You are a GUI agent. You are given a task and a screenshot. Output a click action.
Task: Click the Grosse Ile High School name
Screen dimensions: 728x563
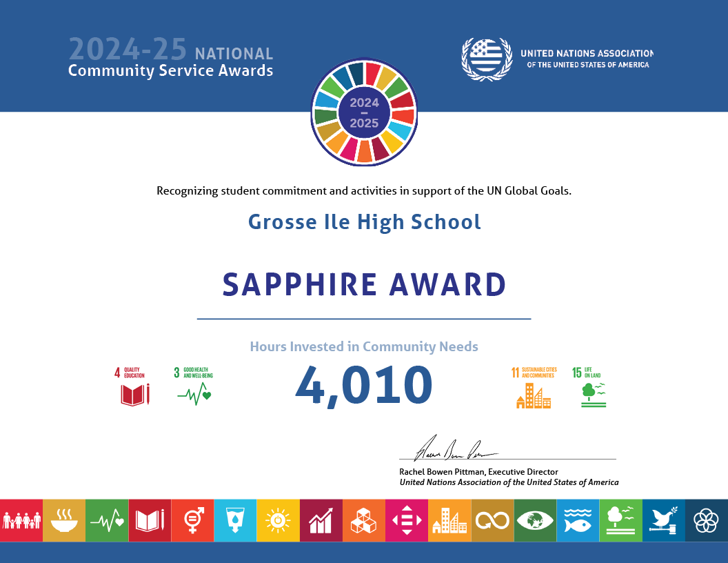click(364, 222)
